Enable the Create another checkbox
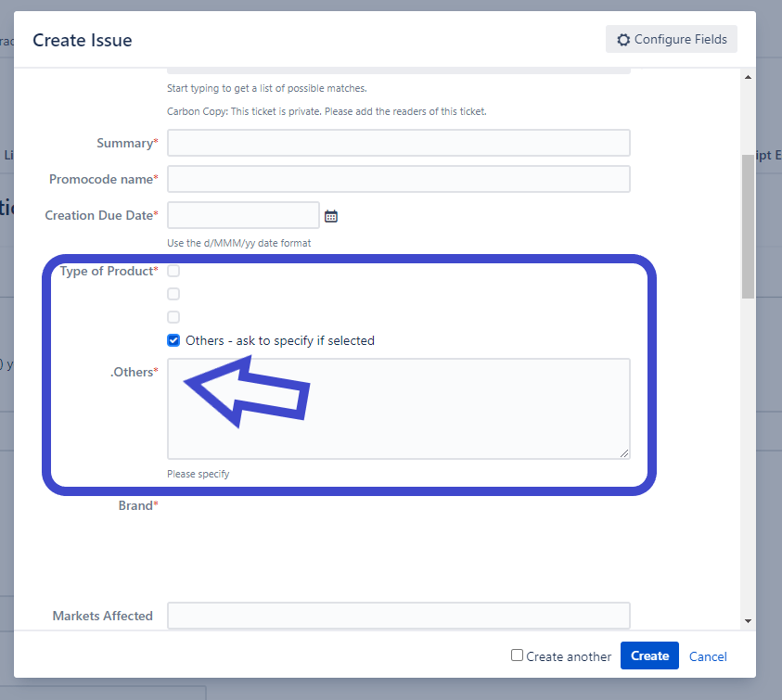 pos(517,655)
